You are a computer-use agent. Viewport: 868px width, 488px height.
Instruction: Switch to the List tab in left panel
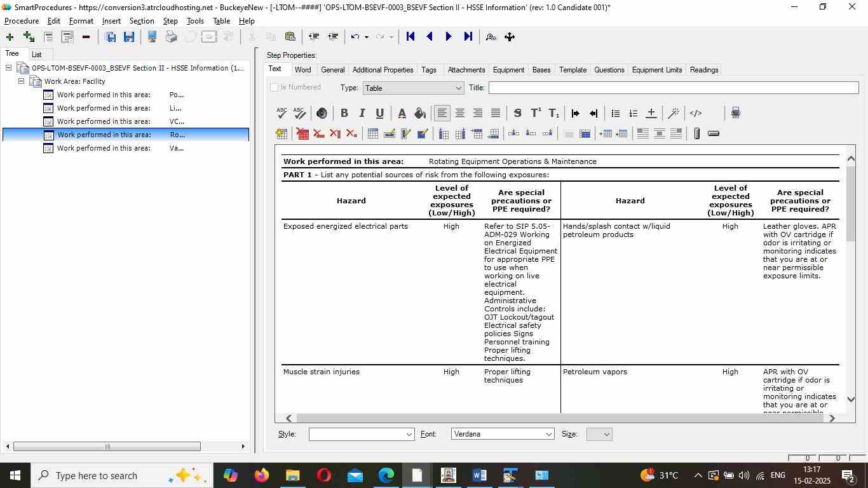point(37,55)
